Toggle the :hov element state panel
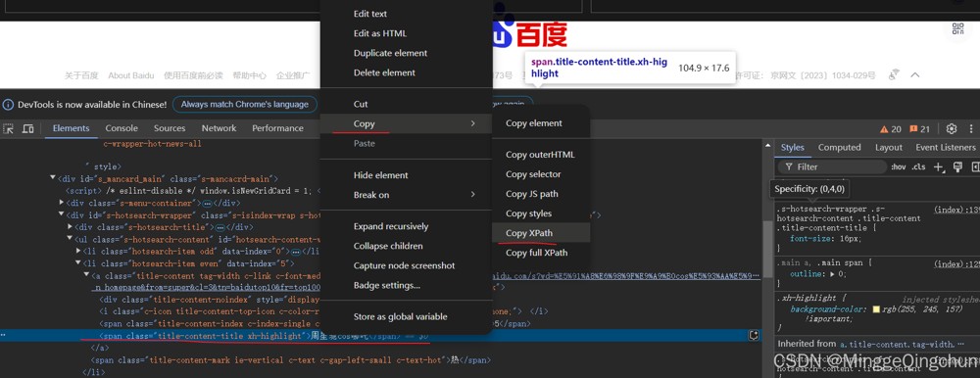This screenshot has height=378, width=980. click(898, 166)
